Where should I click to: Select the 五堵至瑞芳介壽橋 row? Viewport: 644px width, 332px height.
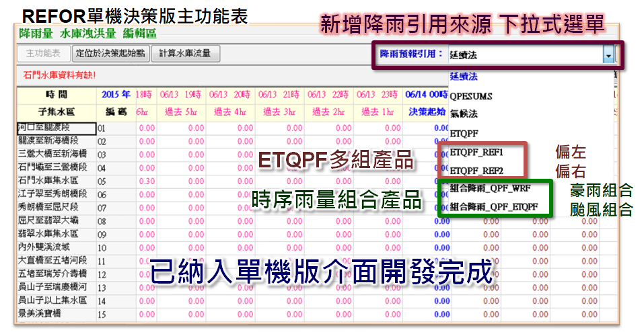57,274
